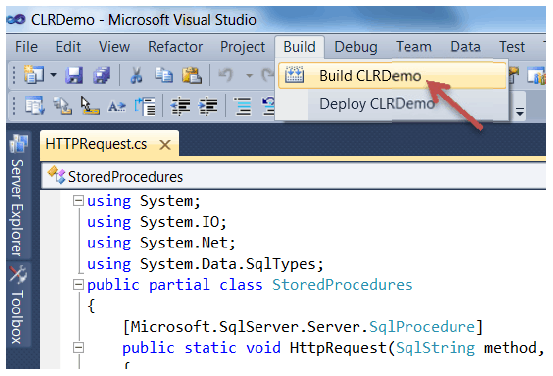Open the StoredProcedures class dropdown

coord(294,176)
